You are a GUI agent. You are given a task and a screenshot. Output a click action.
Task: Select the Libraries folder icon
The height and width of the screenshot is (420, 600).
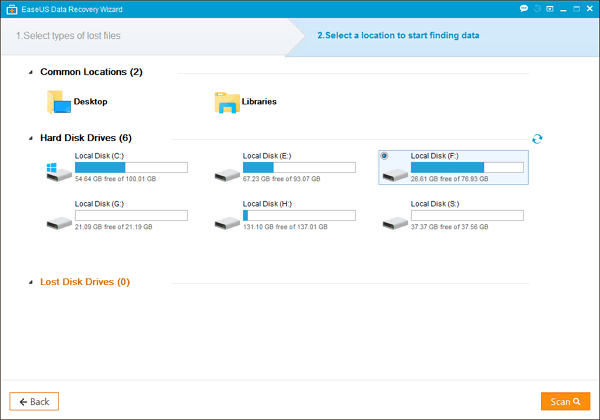227,103
